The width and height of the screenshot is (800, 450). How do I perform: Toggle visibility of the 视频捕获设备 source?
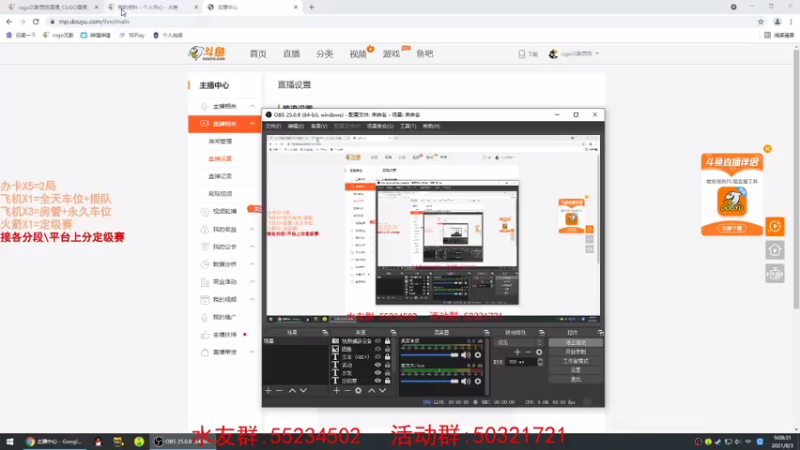(x=378, y=341)
